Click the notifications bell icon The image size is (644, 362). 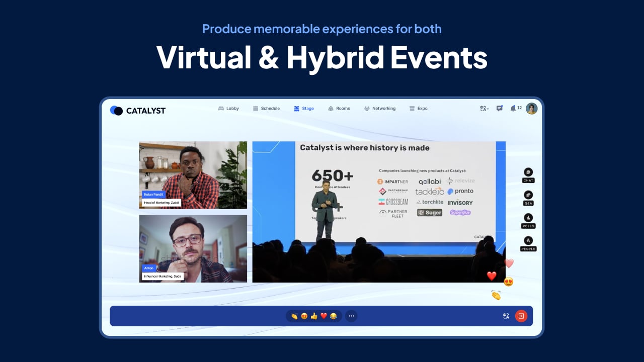[x=513, y=108]
